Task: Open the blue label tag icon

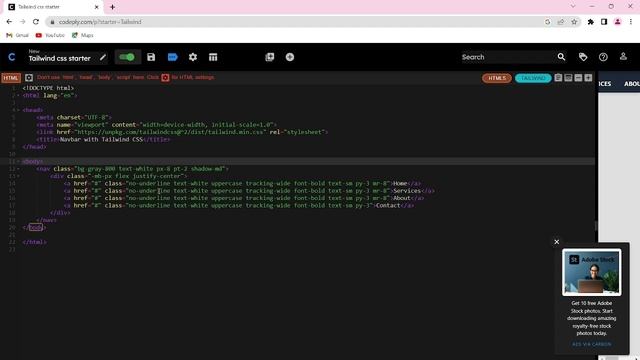Action: [x=173, y=57]
